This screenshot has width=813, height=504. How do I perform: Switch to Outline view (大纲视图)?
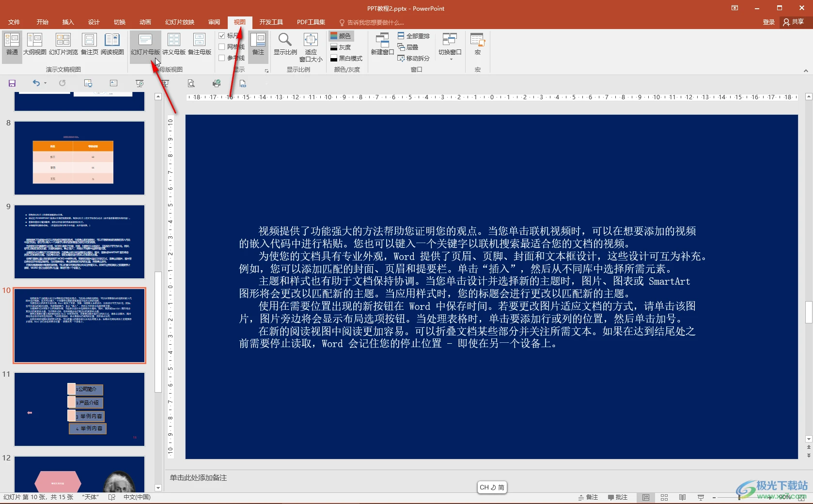(x=34, y=44)
